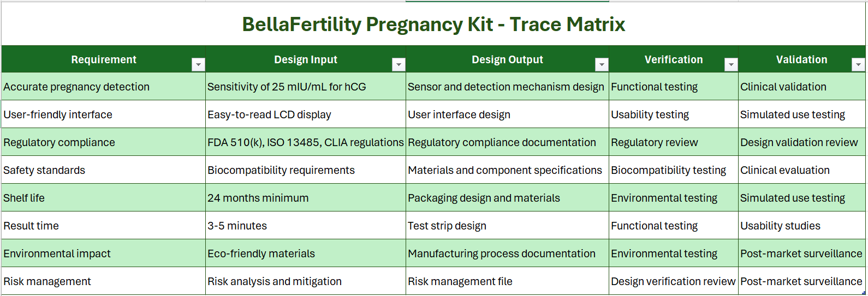Open the Design Input filter dropdown

click(x=399, y=65)
